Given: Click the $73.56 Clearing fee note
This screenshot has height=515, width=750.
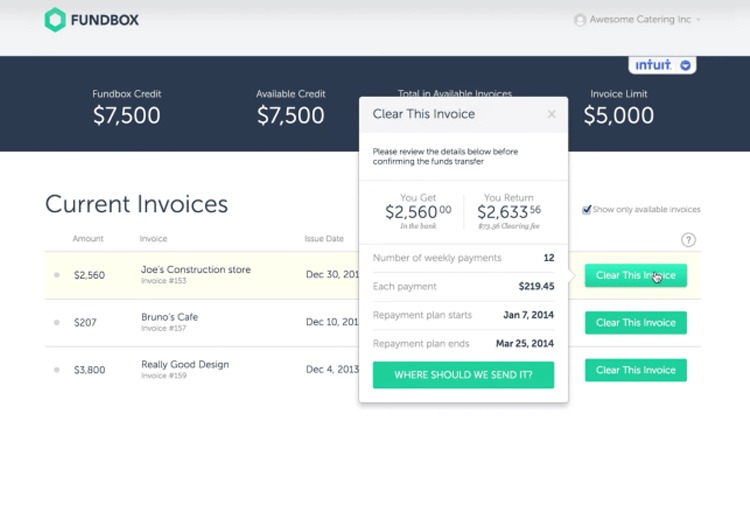Looking at the screenshot, I should click(509, 226).
